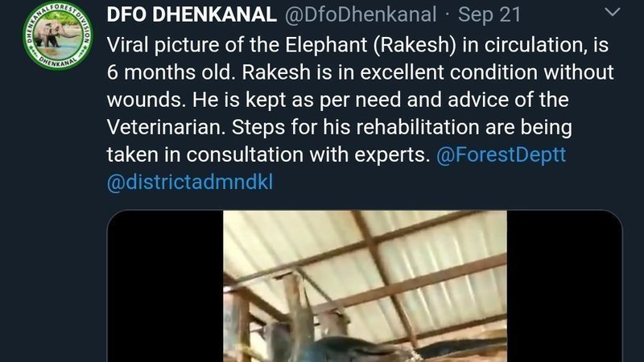Open the DFO DHENKANAL display name
This screenshot has width=644, height=362.
coord(192,14)
